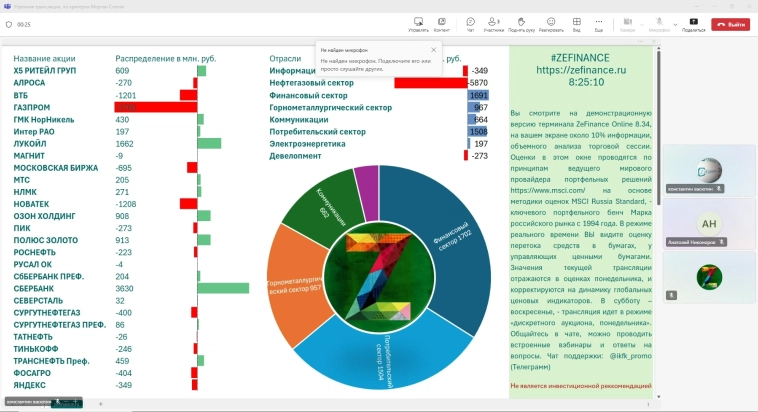Open the https://www.msci.com/ link in text

pyautogui.click(x=547, y=191)
